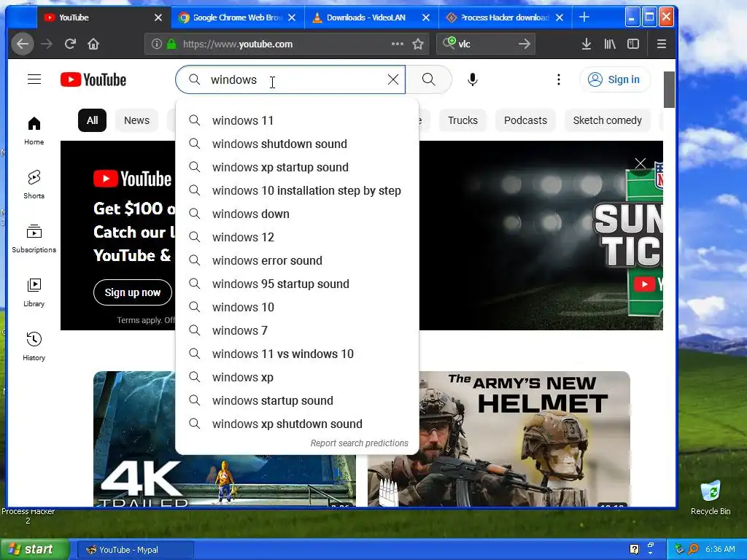Close the YouTube browser tab
This screenshot has height=560, width=747.
tap(158, 17)
